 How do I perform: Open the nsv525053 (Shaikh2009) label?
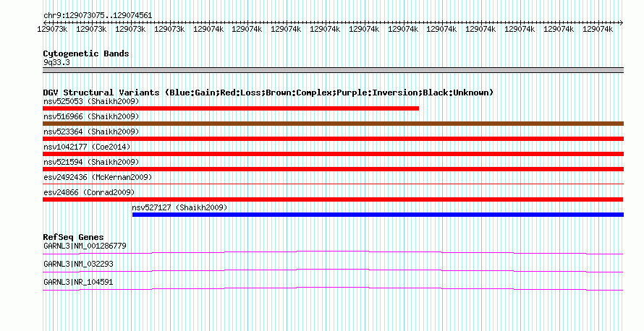91,101
